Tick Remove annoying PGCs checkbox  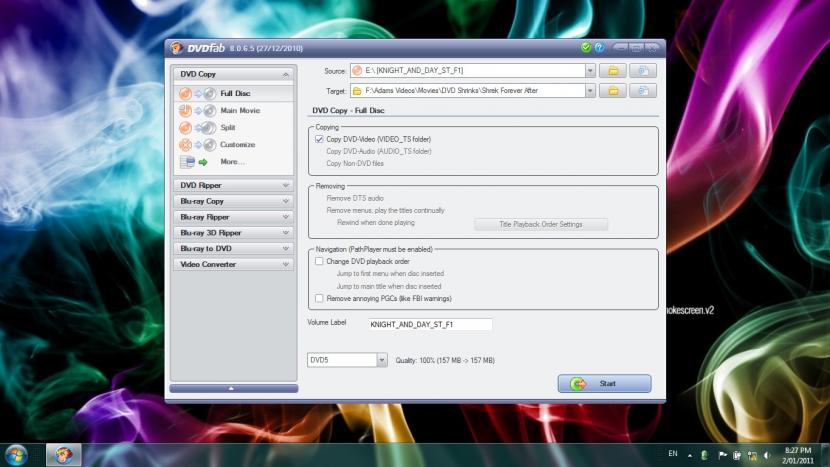pos(319,298)
